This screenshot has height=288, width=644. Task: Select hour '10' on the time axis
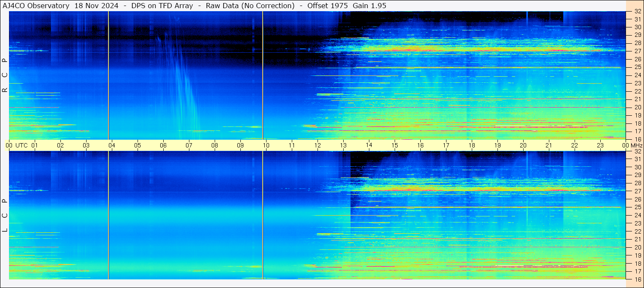coord(266,145)
